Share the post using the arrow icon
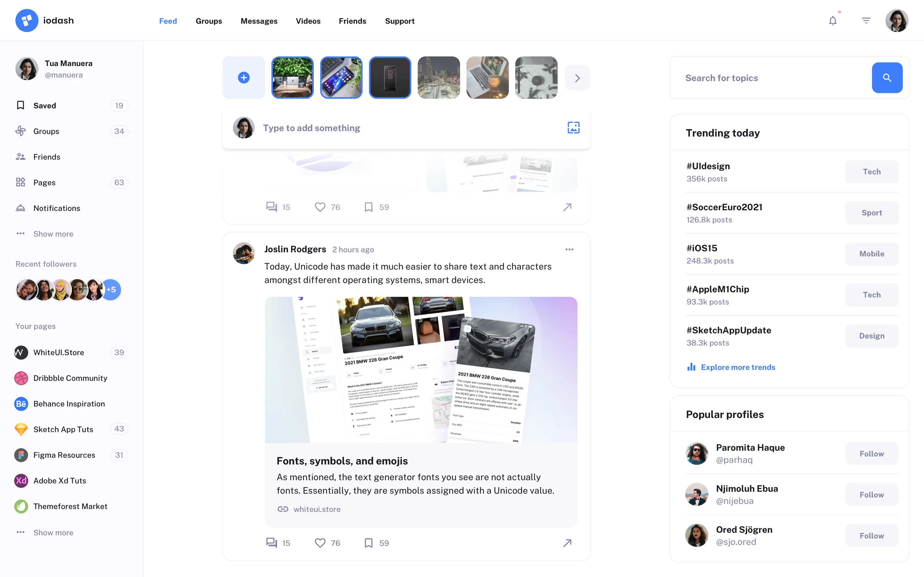924x577 pixels. (567, 543)
